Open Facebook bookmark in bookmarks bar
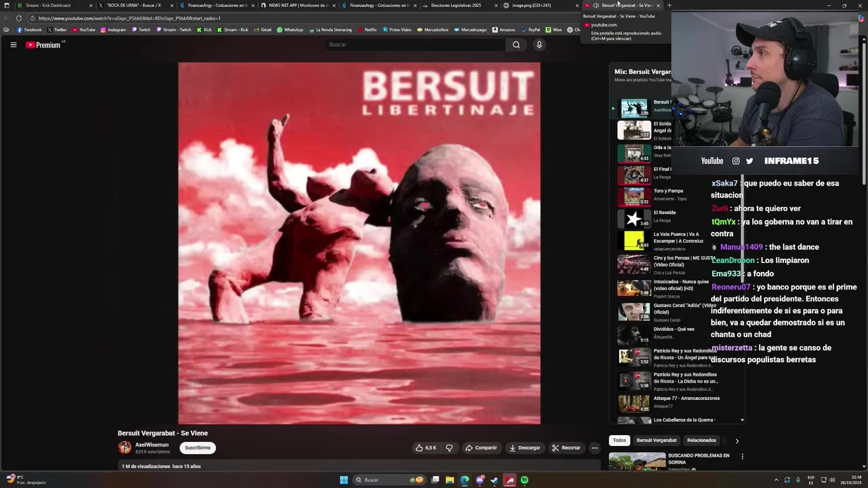Viewport: 868px width, 488px height. pyautogui.click(x=29, y=30)
